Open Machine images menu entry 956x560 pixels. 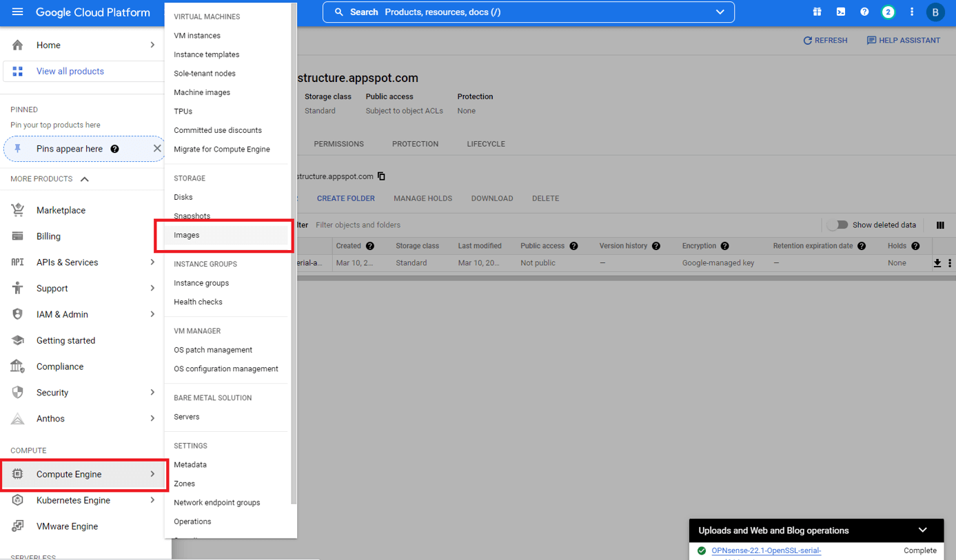202,92
